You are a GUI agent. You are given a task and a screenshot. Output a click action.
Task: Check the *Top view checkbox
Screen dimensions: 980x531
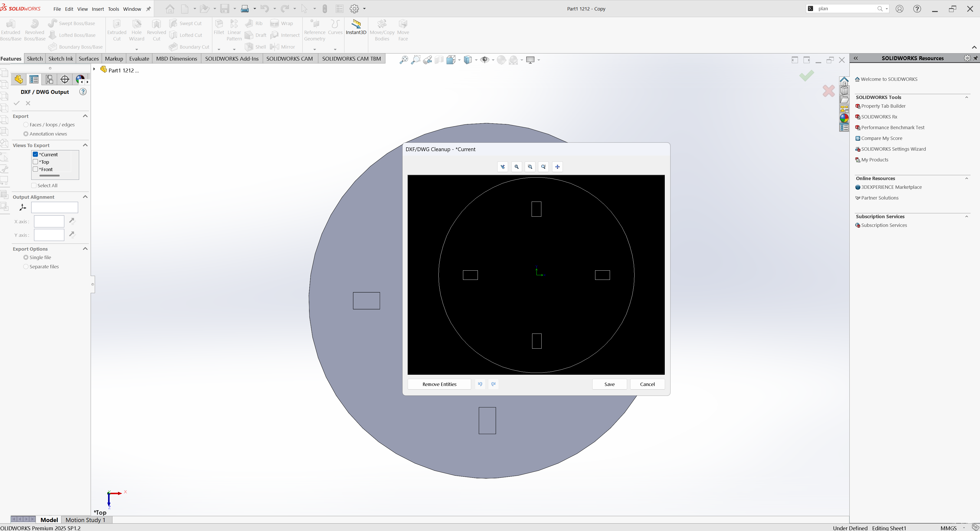35,162
